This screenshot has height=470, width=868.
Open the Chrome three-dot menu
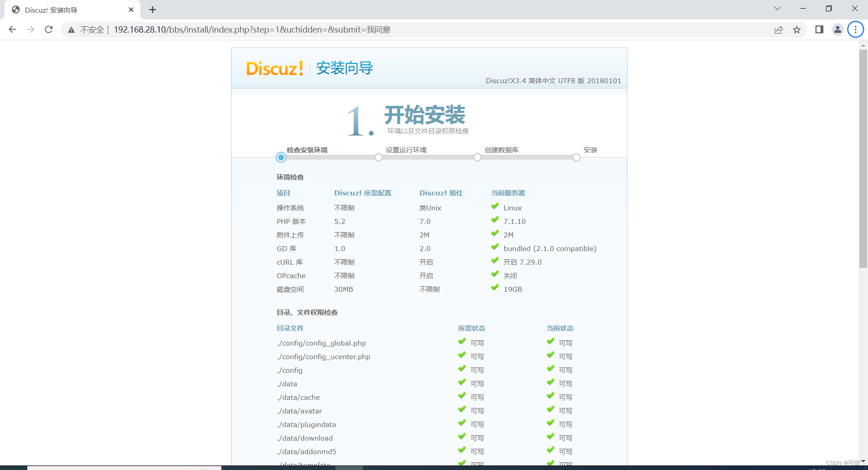click(855, 29)
